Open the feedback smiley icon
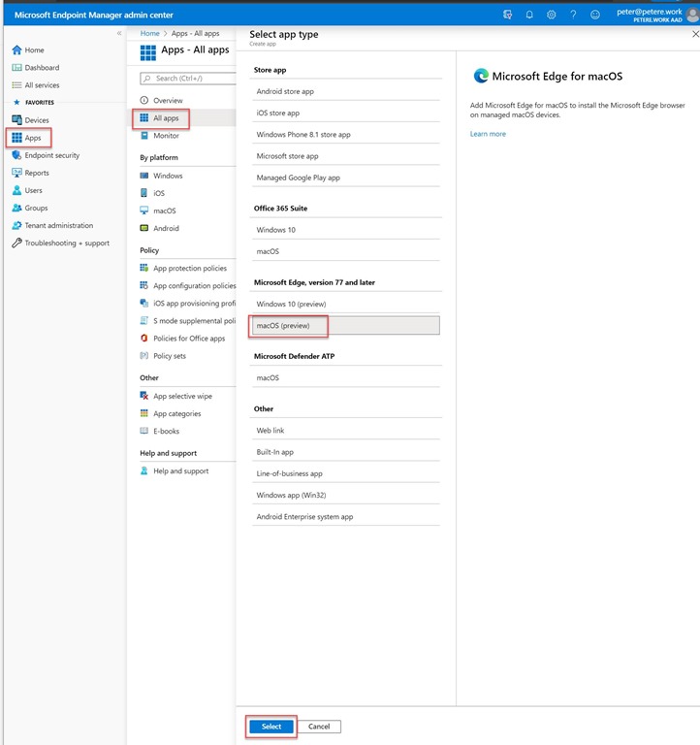Screen dimensions: 700x745 595,15
